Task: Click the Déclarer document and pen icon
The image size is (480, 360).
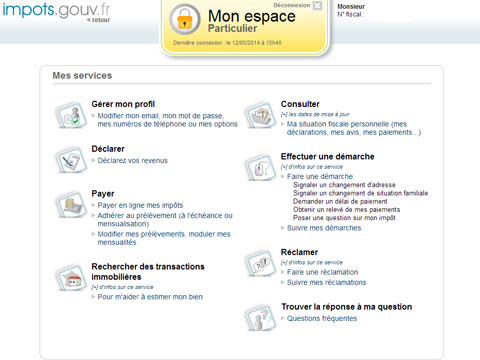Action: click(71, 160)
